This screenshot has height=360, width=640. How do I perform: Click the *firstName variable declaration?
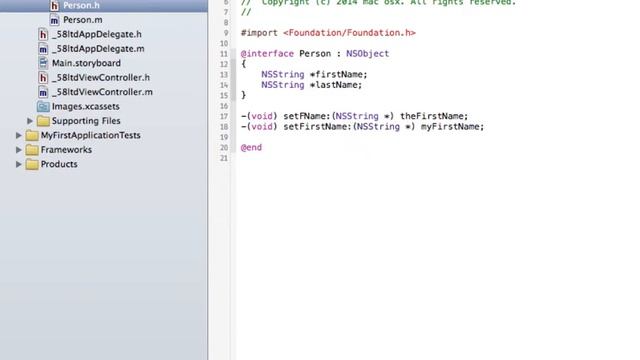(x=338, y=74)
